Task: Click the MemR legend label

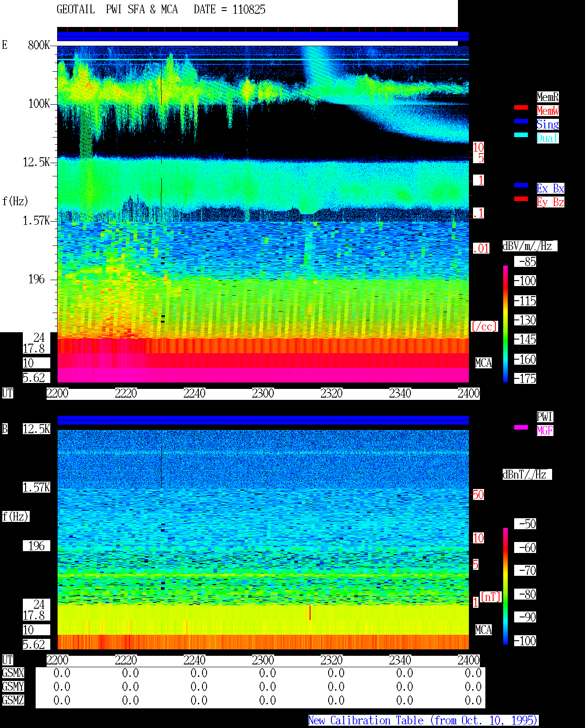Action: point(548,97)
